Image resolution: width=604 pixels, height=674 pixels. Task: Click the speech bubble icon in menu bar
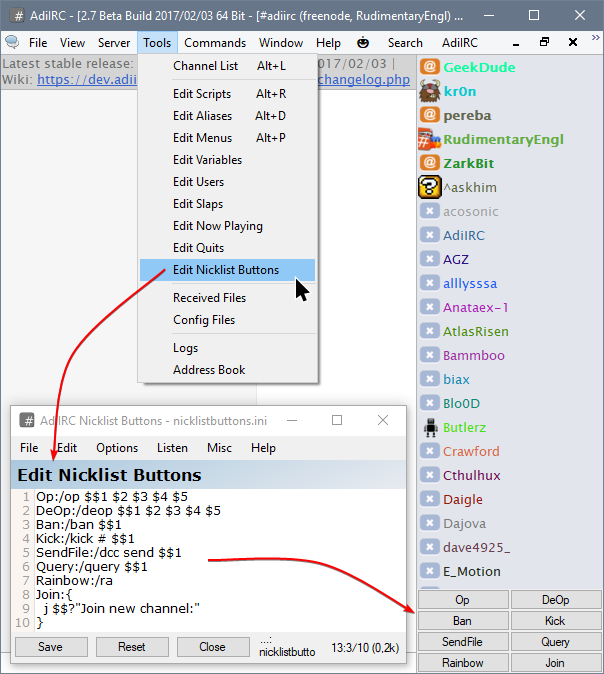click(12, 42)
